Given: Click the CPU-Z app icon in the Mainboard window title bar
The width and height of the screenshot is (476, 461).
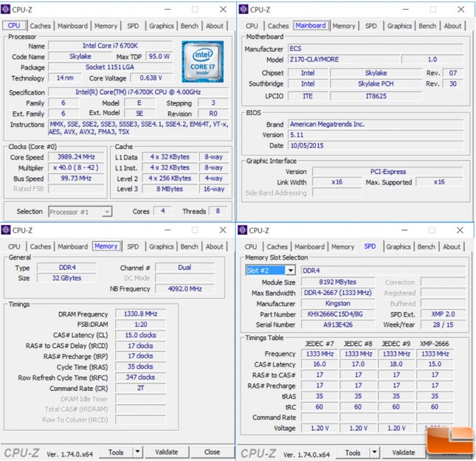Looking at the screenshot, I should [244, 10].
